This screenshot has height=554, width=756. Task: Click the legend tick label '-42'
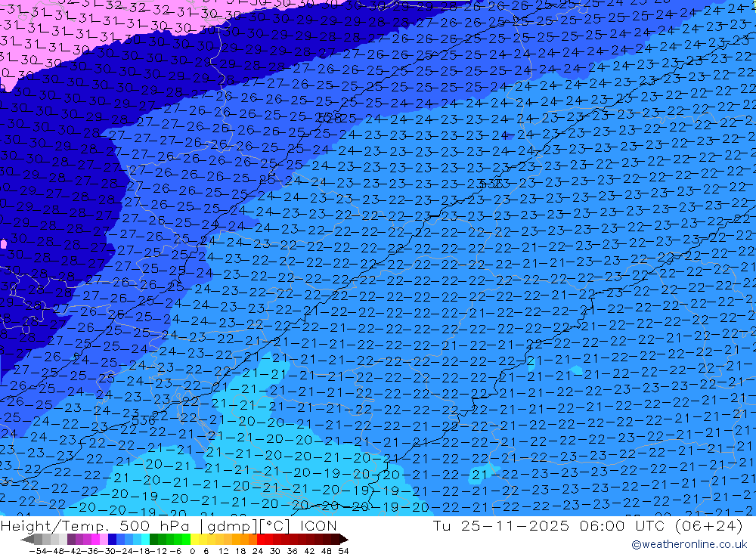click(x=73, y=551)
